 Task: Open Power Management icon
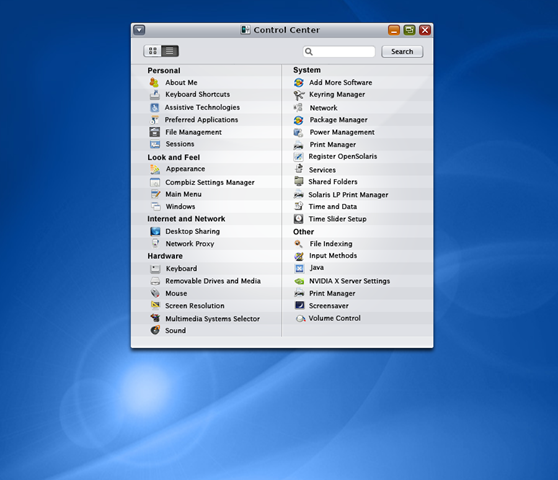tap(298, 132)
